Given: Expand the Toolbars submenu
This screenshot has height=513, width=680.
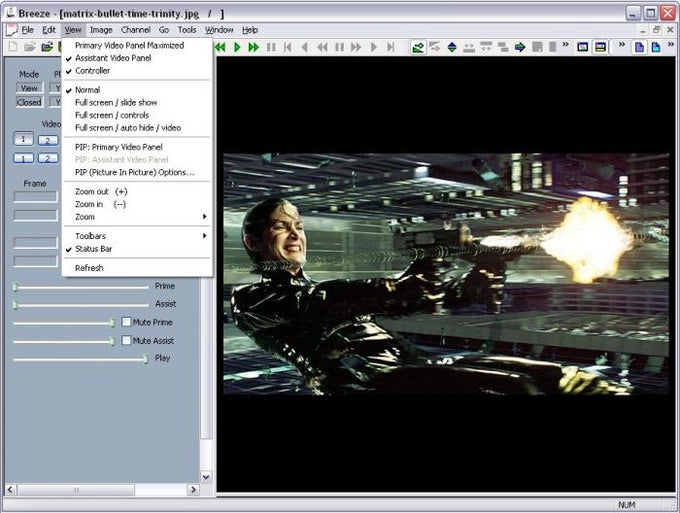Looking at the screenshot, I should [x=137, y=236].
